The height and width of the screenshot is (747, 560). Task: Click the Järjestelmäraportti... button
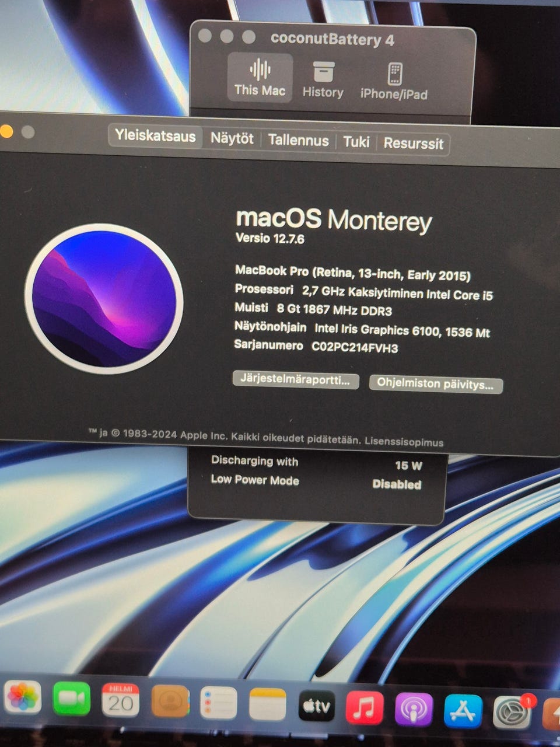[296, 380]
